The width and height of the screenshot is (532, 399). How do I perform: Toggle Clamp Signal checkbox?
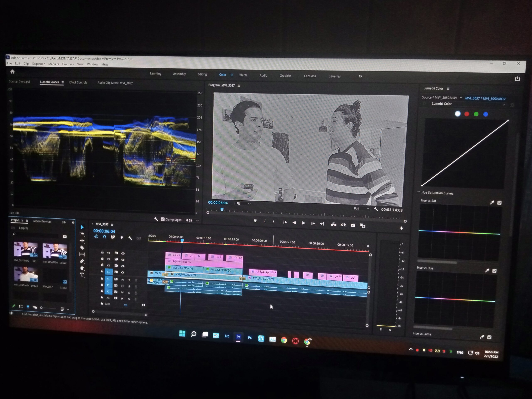(163, 219)
